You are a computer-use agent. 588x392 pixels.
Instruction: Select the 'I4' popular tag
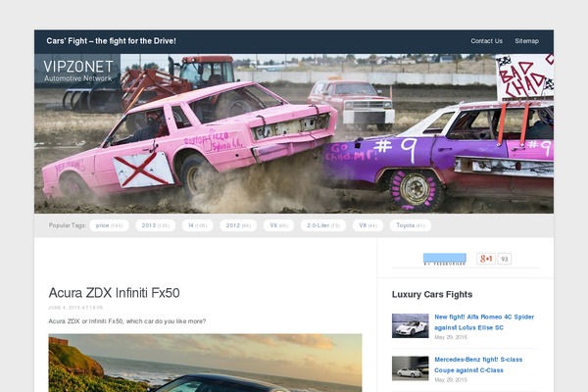[197, 225]
